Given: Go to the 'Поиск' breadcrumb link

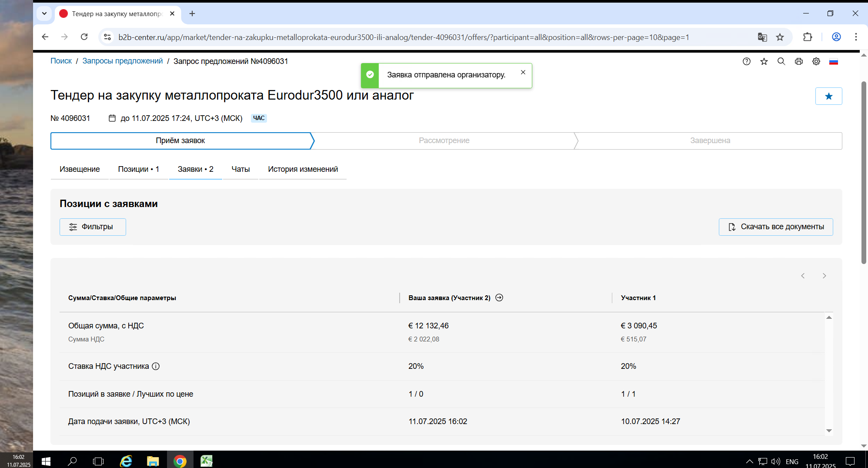Looking at the screenshot, I should point(61,61).
